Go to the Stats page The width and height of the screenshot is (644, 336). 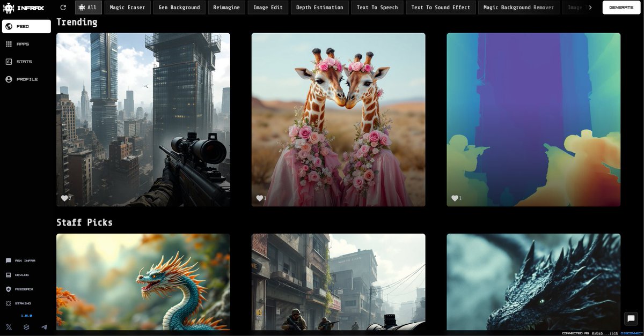(24, 62)
